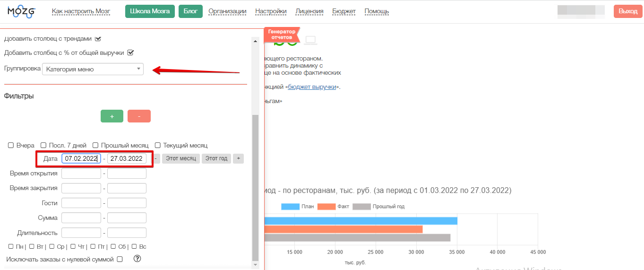Click the green plus filter button
This screenshot has height=270, width=644.
point(112,116)
